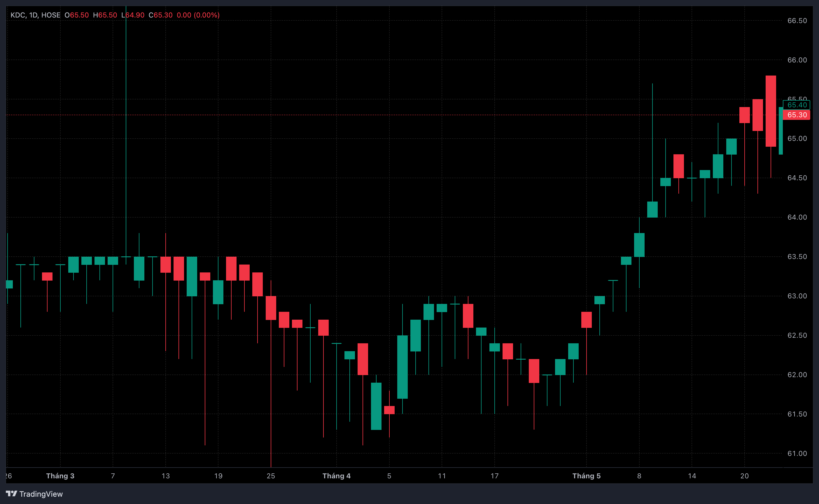Click the low value L64.90
Screen dimensions: 819x504
pos(133,15)
